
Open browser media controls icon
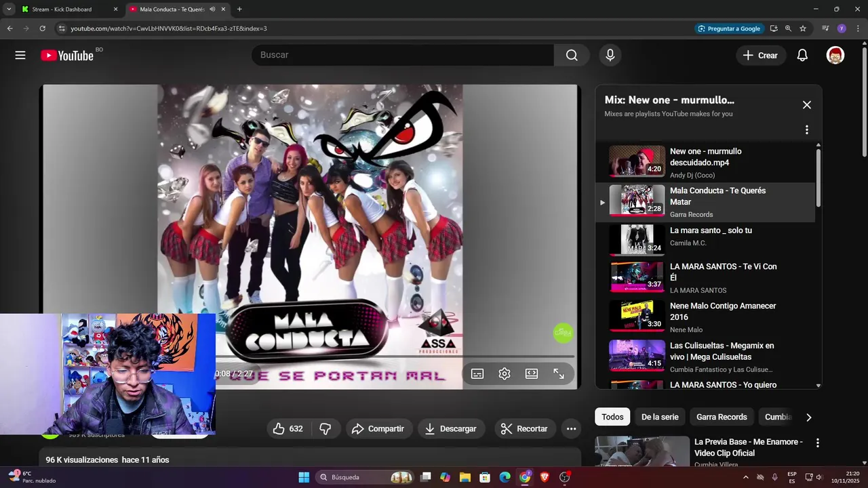coord(825,28)
